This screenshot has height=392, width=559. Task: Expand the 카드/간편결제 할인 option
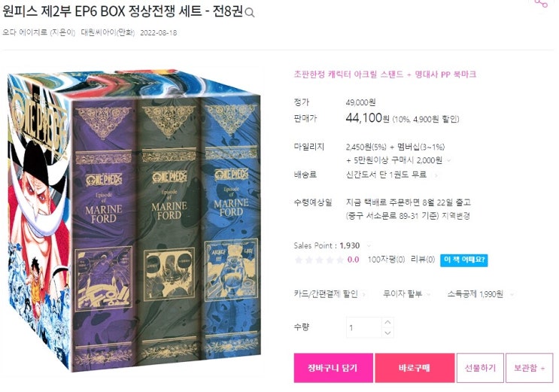tap(330, 294)
